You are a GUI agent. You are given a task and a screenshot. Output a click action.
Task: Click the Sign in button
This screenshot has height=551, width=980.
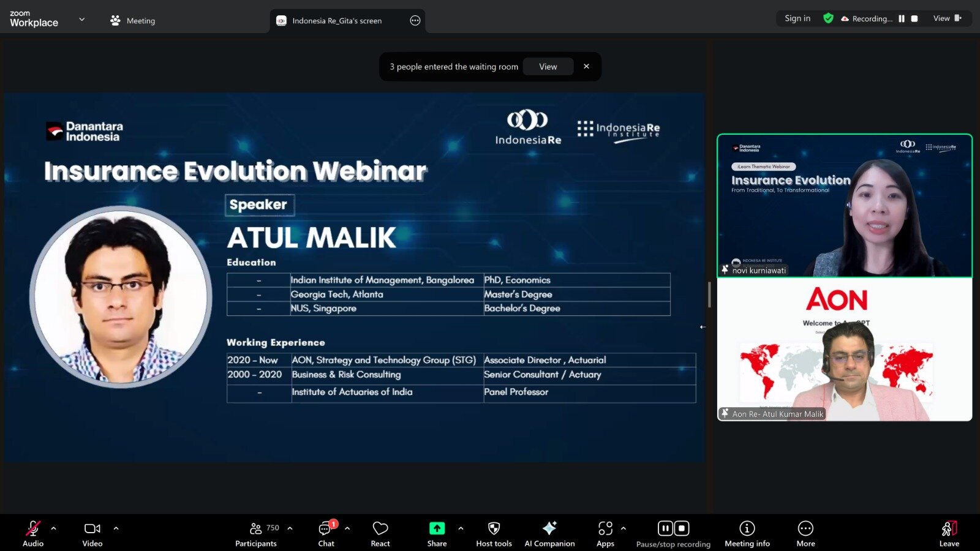[797, 18]
